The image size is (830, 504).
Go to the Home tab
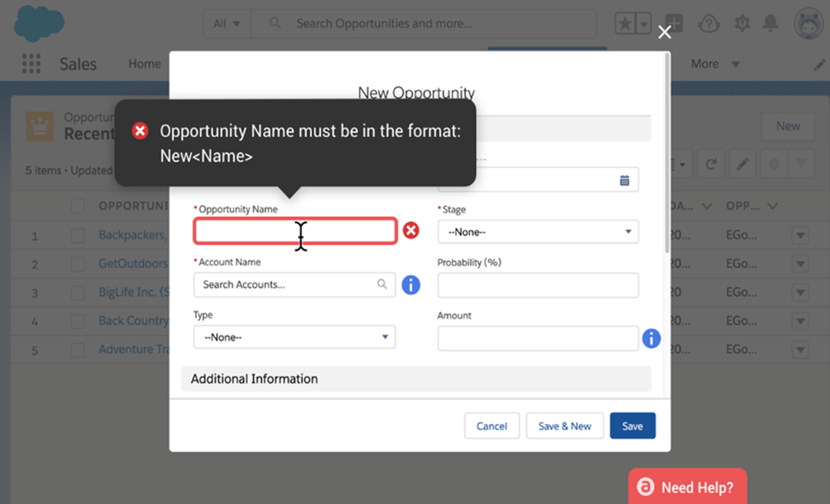144,64
